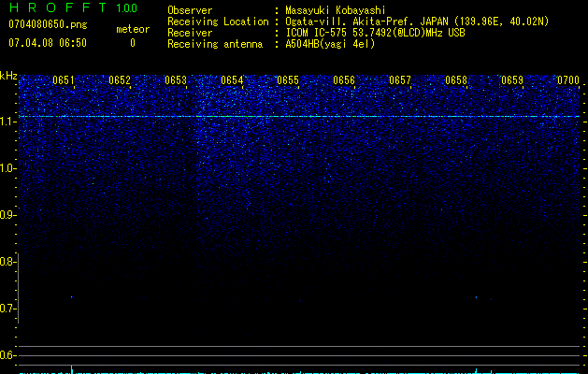Select the filename 0704080650.png
The height and width of the screenshot is (374, 588).
click(48, 24)
